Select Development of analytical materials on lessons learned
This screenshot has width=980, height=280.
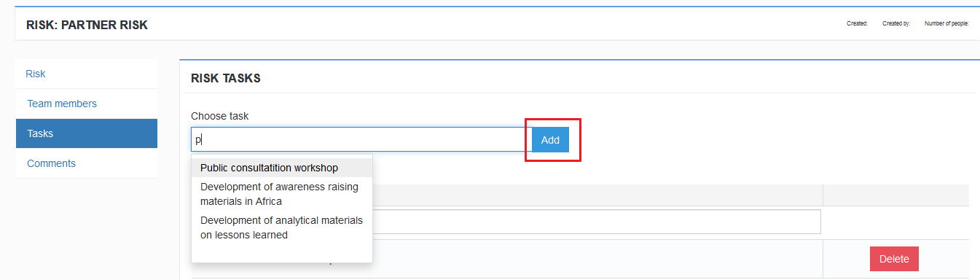pyautogui.click(x=282, y=227)
